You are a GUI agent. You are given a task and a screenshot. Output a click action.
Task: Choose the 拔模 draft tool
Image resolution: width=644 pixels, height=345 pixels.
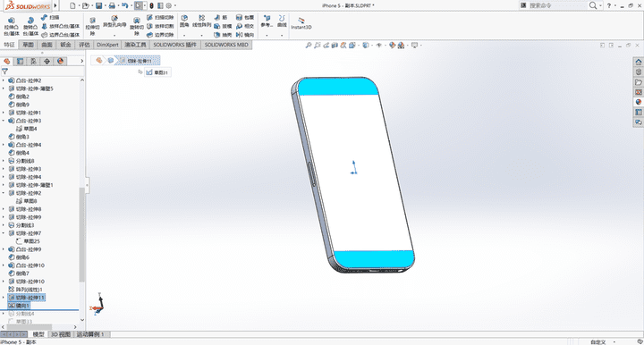tap(223, 26)
